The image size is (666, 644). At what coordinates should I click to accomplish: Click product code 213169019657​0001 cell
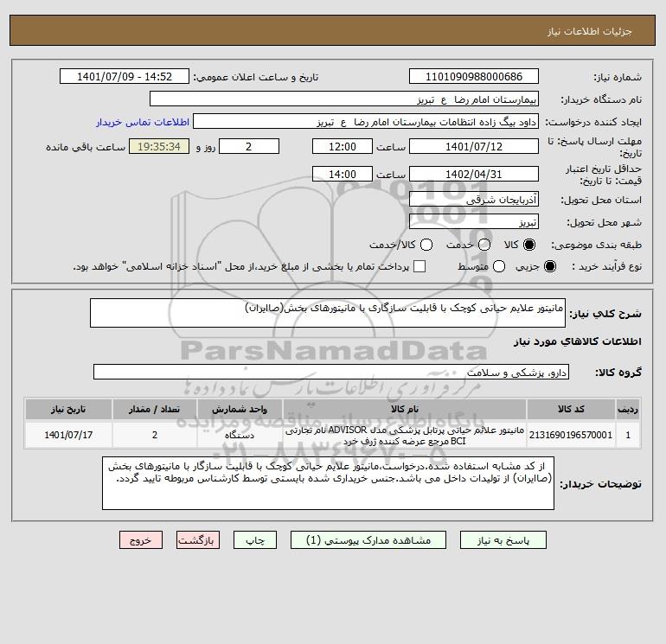571,435
